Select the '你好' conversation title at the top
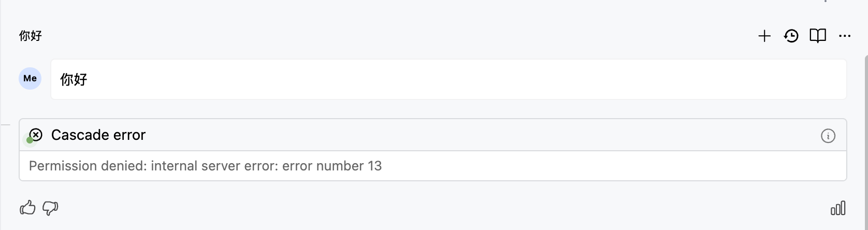 coord(31,36)
